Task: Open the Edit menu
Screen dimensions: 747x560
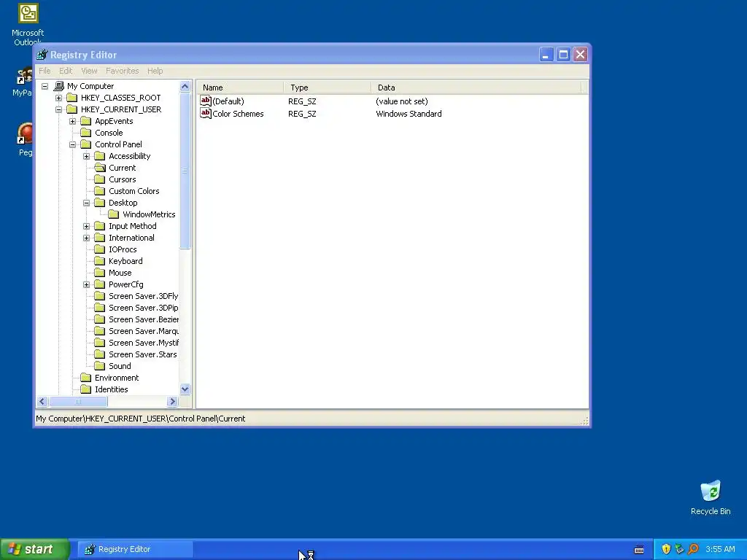Action: (66, 71)
